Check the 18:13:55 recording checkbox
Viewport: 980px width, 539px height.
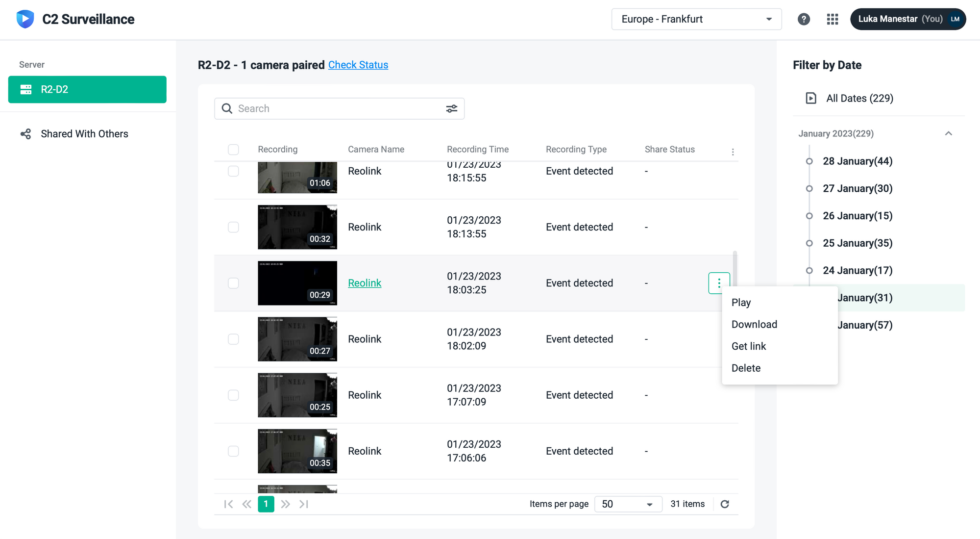(x=233, y=227)
